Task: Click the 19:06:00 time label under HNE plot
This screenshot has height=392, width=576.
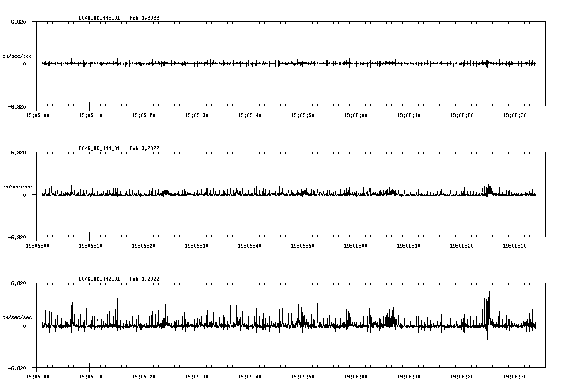Action: click(x=355, y=115)
